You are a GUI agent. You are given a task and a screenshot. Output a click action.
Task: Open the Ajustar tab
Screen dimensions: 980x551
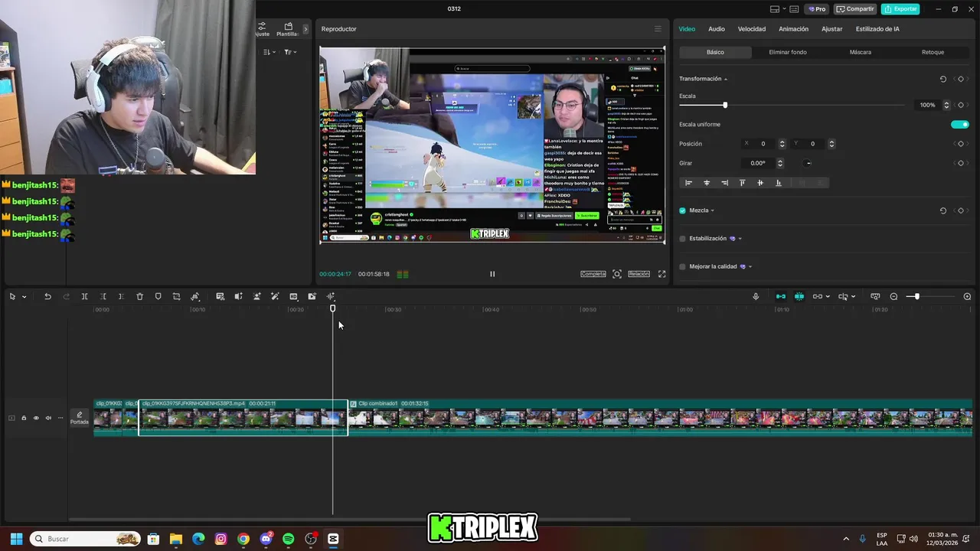[832, 29]
